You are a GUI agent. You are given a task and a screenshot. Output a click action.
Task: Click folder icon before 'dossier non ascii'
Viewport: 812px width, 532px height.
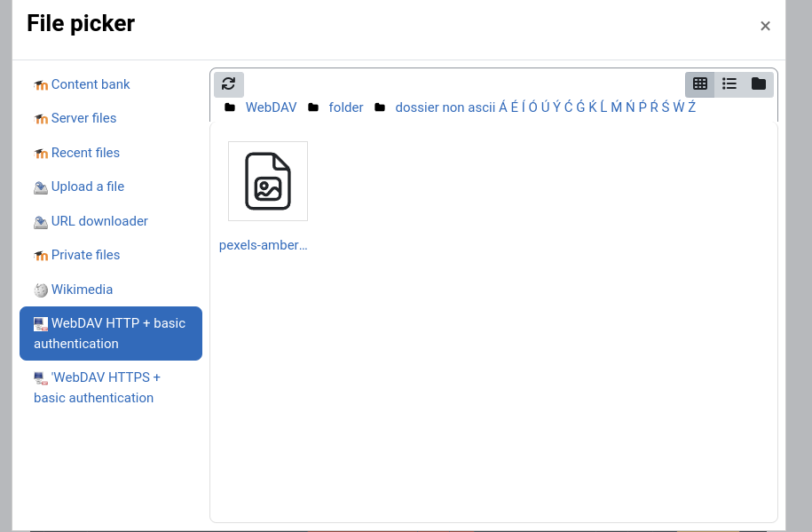tap(380, 107)
